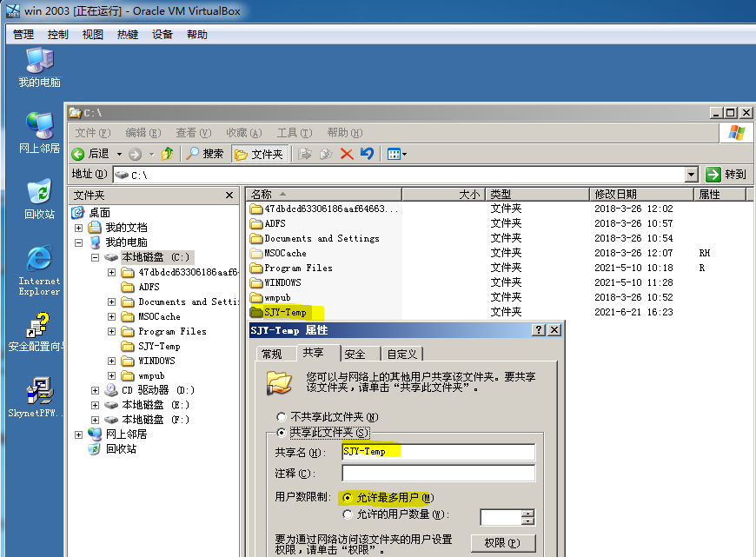
Task: Open the 网上邻居 desktop icon
Action: (x=39, y=133)
